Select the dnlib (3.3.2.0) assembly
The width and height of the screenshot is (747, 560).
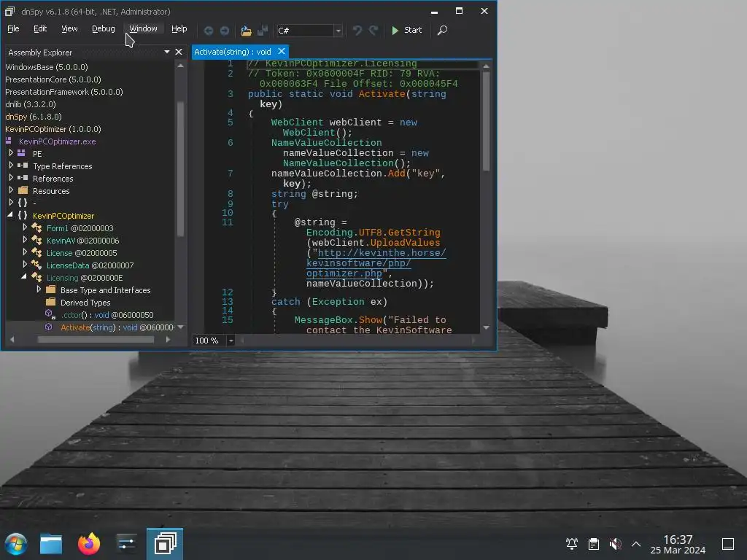[x=31, y=104]
